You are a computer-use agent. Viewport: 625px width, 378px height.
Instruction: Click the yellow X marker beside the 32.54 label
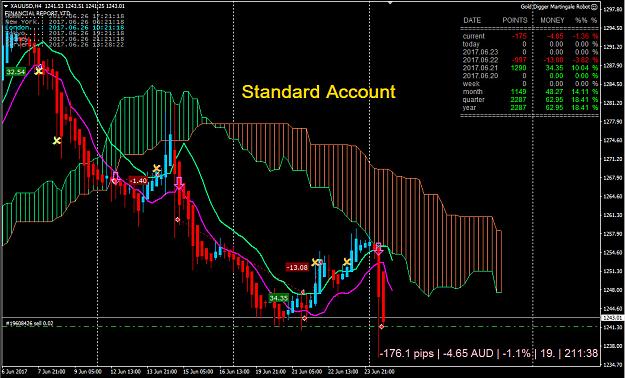tap(39, 71)
